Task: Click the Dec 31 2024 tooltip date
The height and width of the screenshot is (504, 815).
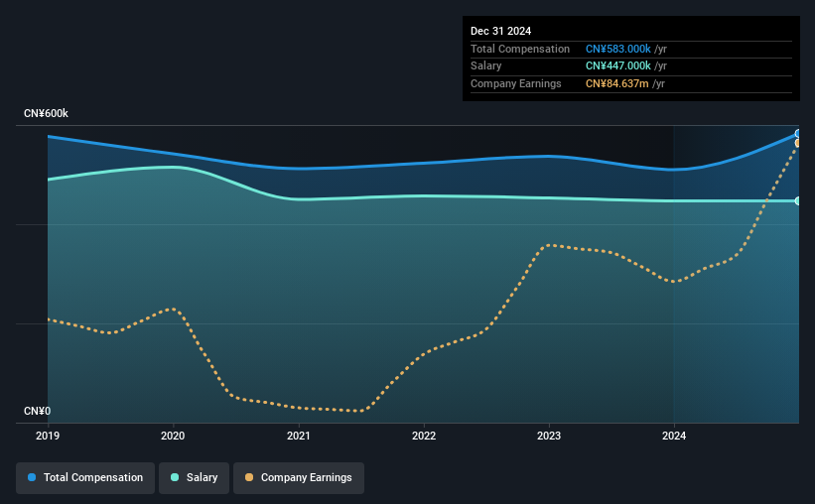Action: [x=500, y=31]
